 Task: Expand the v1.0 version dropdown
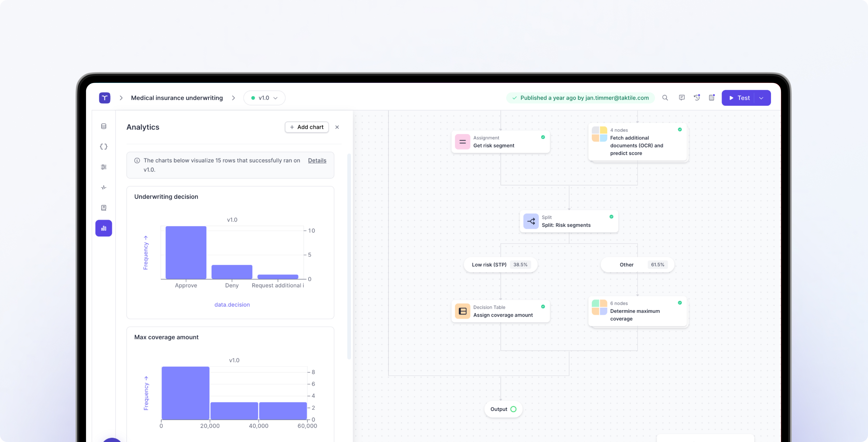[265, 98]
